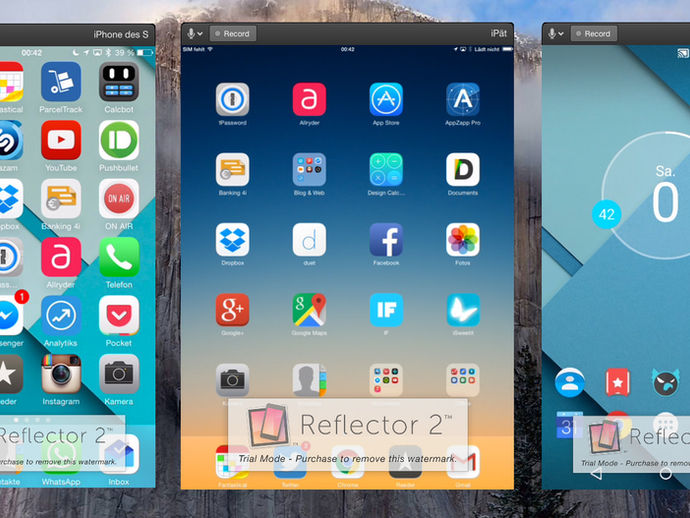Viewport: 690px width, 518px height.
Task: Click Record button in iPad window
Action: pyautogui.click(x=233, y=33)
